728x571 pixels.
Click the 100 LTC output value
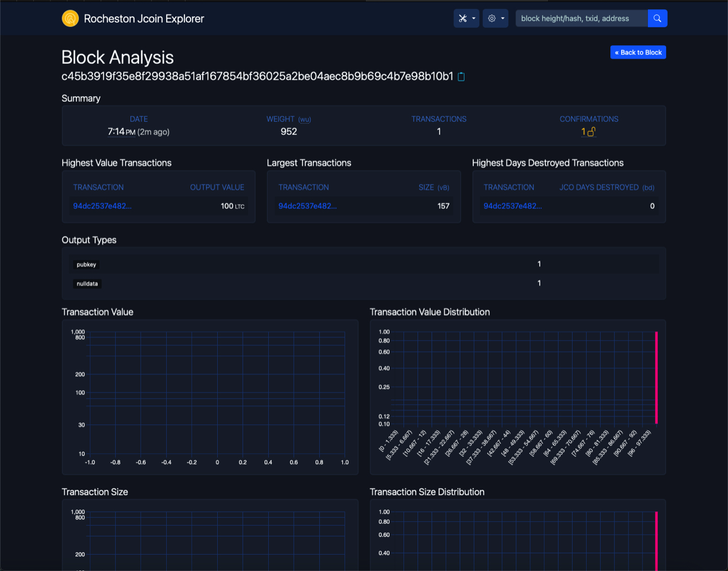tap(232, 206)
